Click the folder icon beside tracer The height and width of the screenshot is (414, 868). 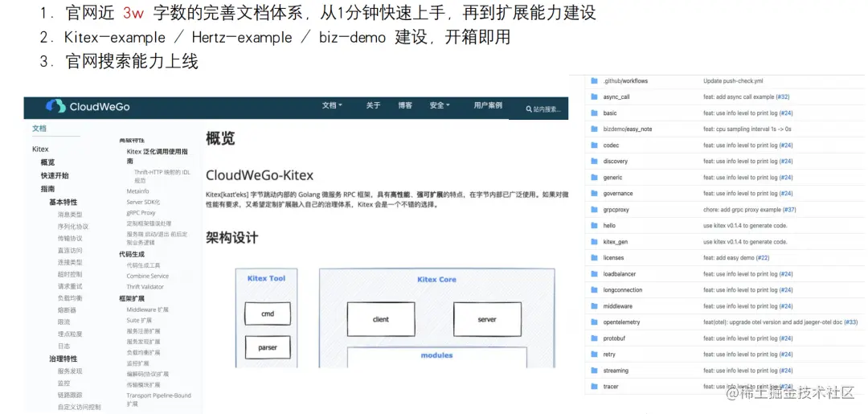pyautogui.click(x=594, y=387)
